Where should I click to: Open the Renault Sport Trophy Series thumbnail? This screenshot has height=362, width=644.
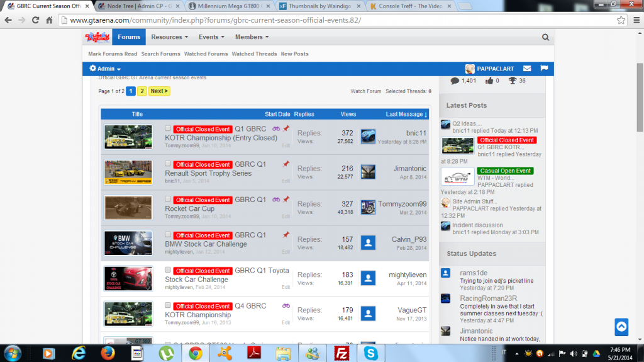[128, 172]
